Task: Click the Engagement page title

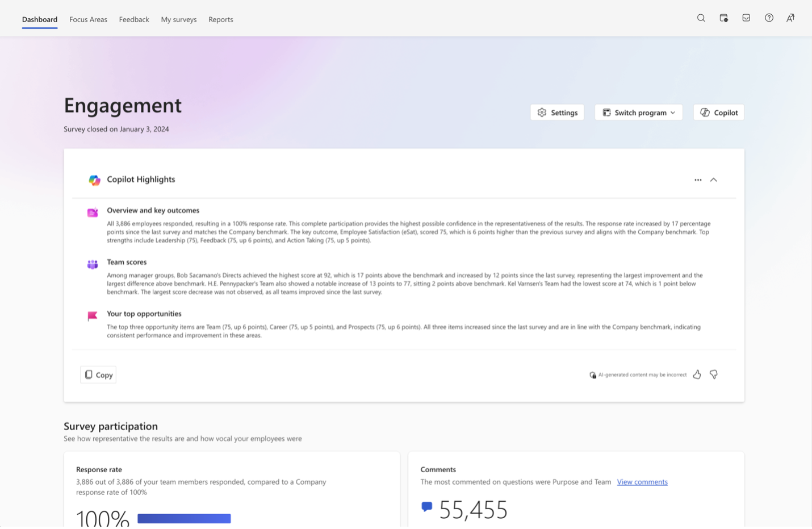Action: pos(123,106)
